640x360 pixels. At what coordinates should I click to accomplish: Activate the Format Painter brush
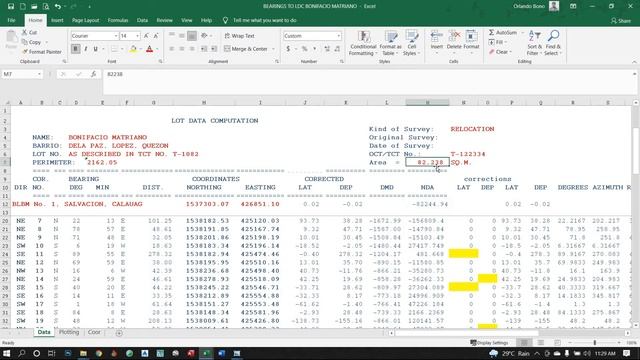click(42, 52)
